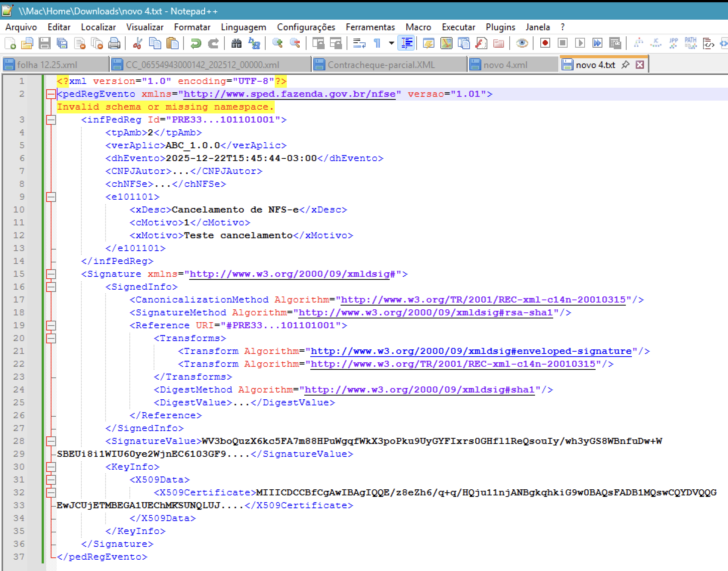Screen dimensions: 728x571
Task: Open Find with the binoculars icon
Action: click(236, 43)
